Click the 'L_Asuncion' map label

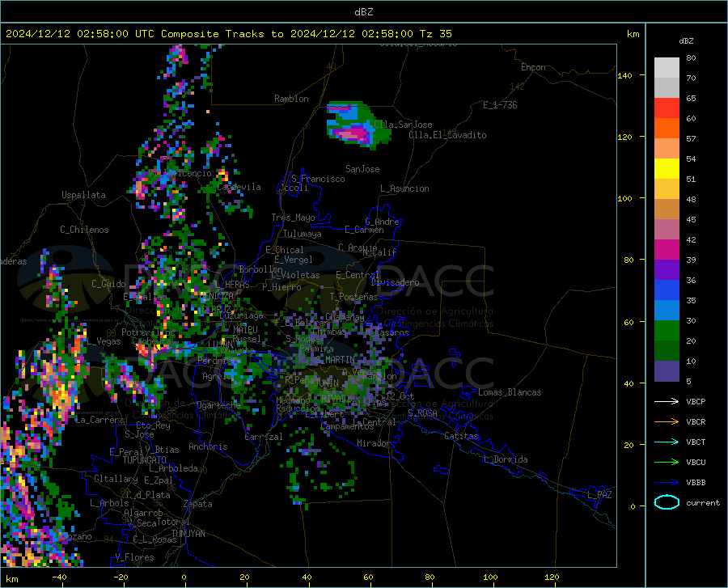tap(404, 188)
